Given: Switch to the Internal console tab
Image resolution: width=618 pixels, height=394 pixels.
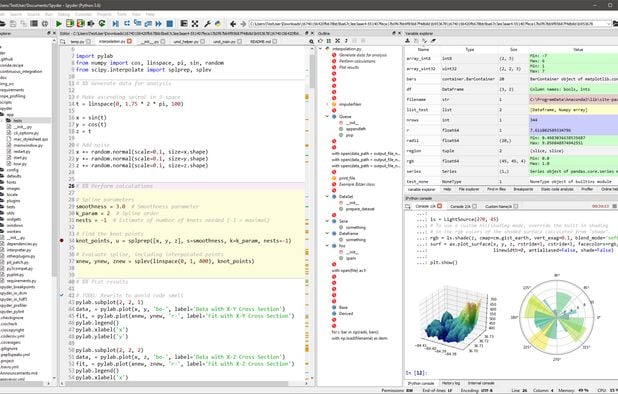Looking at the screenshot, I should point(481,383).
